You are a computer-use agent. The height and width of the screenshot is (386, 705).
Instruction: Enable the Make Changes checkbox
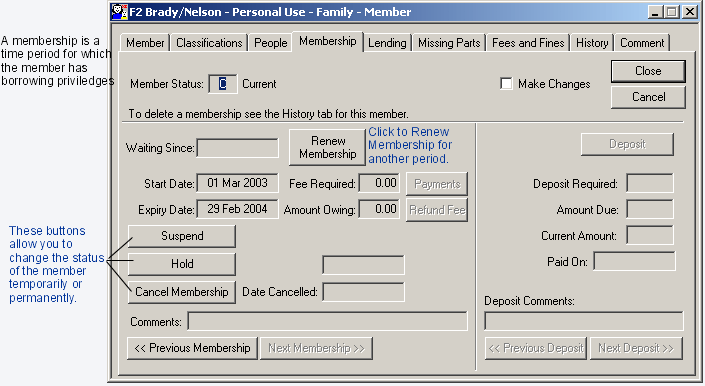[506, 84]
